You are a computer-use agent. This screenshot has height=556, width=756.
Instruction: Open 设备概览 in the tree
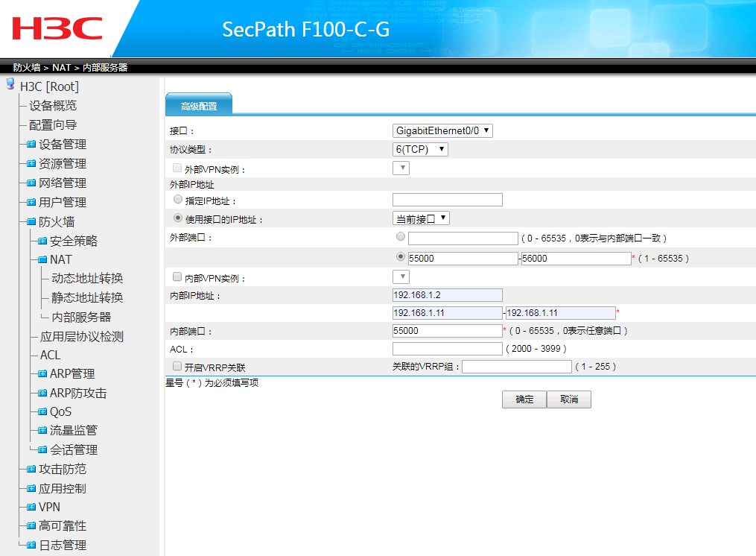(x=53, y=106)
